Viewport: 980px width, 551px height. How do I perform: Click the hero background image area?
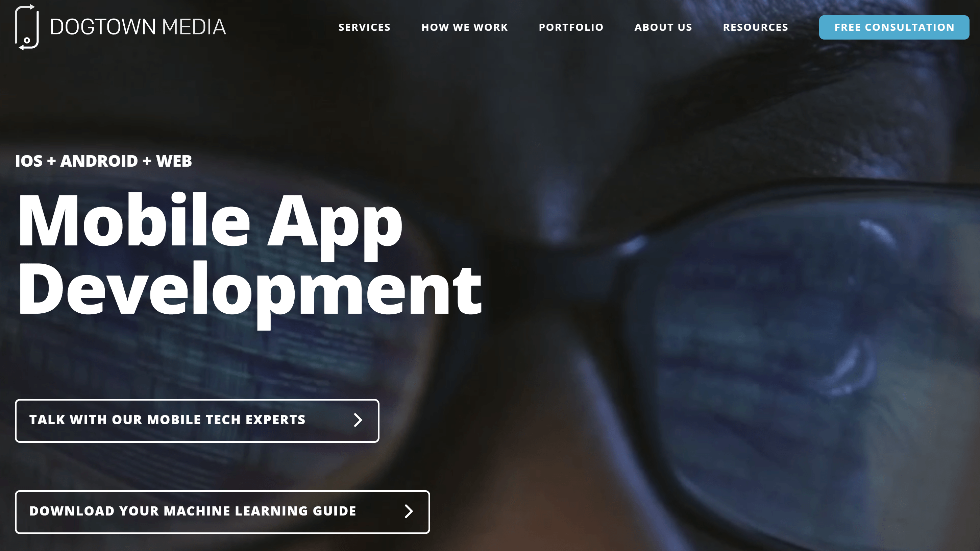(490, 275)
